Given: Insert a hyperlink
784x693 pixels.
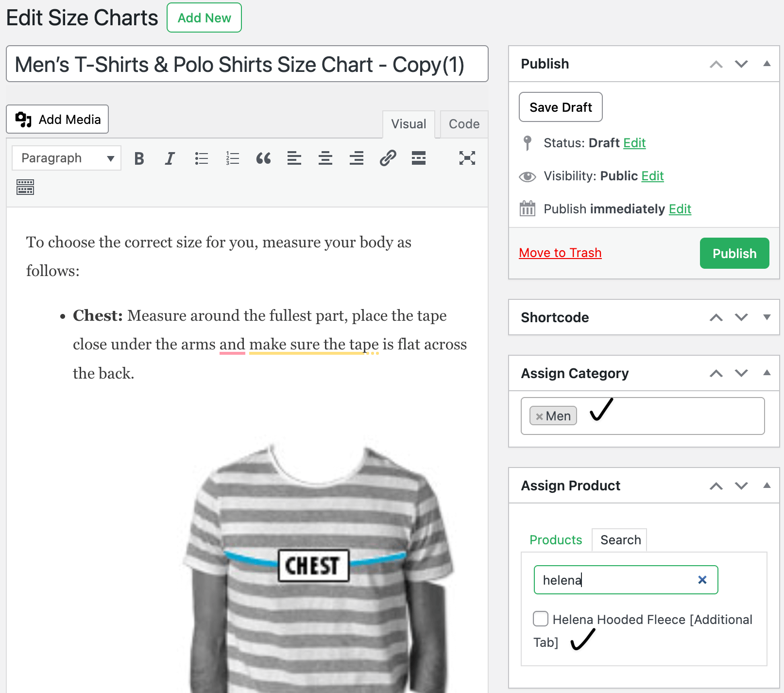Looking at the screenshot, I should pyautogui.click(x=387, y=158).
